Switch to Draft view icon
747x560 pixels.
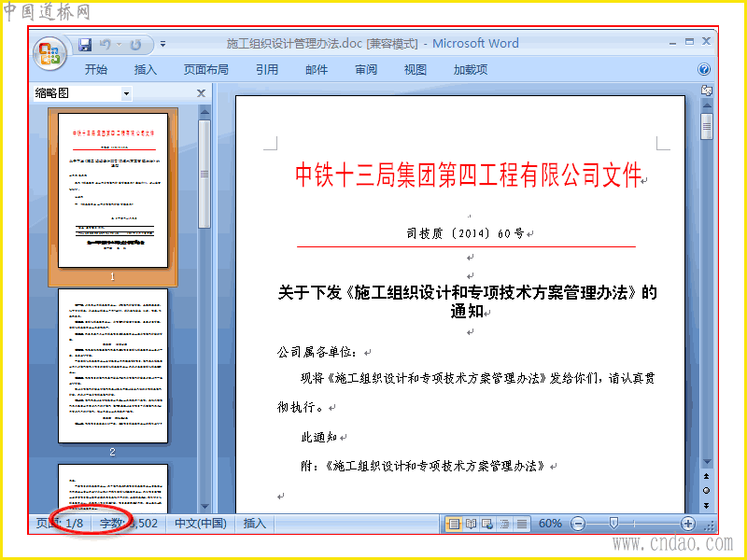pyautogui.click(x=522, y=524)
